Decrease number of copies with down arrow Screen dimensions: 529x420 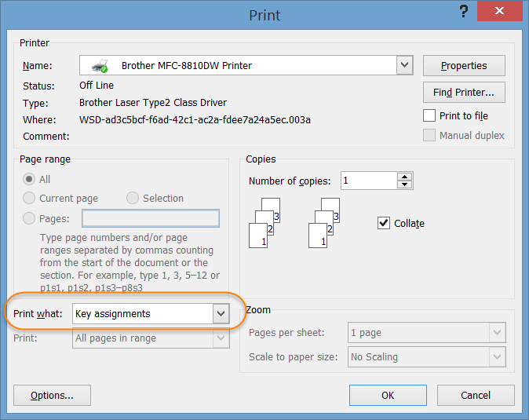click(404, 184)
